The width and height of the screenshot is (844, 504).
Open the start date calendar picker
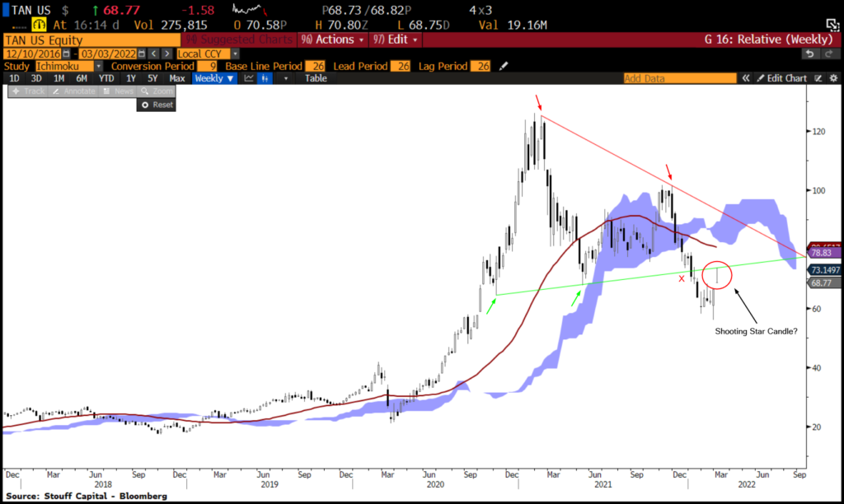pos(66,54)
